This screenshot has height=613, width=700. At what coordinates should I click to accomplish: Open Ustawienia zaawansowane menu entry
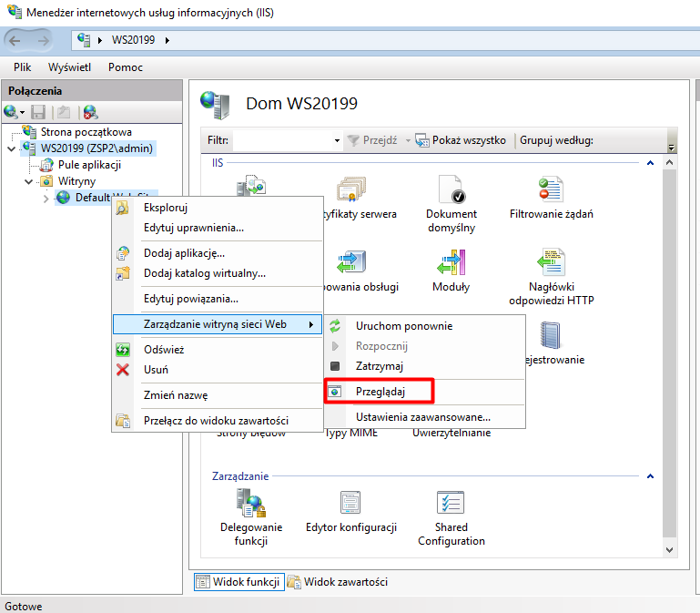(422, 417)
